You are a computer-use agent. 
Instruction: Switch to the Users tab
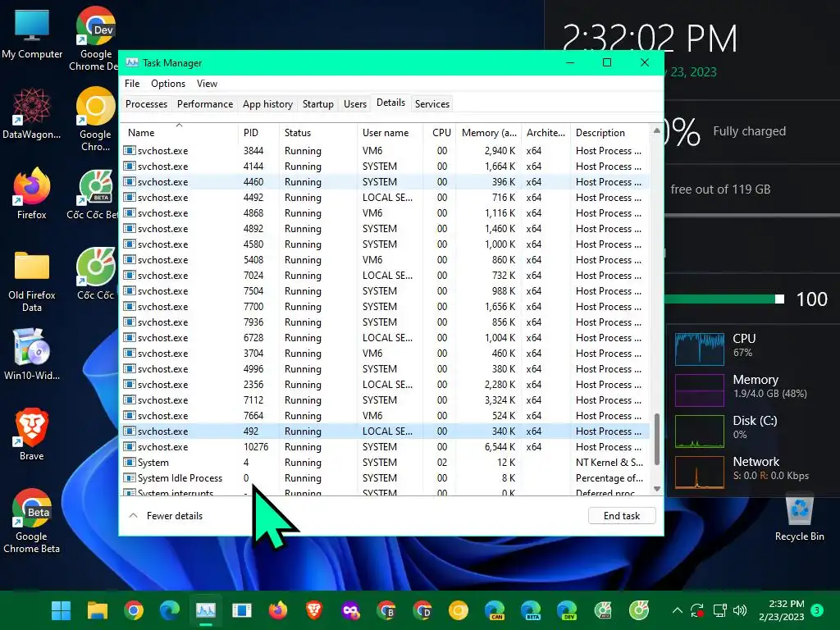[x=355, y=104]
